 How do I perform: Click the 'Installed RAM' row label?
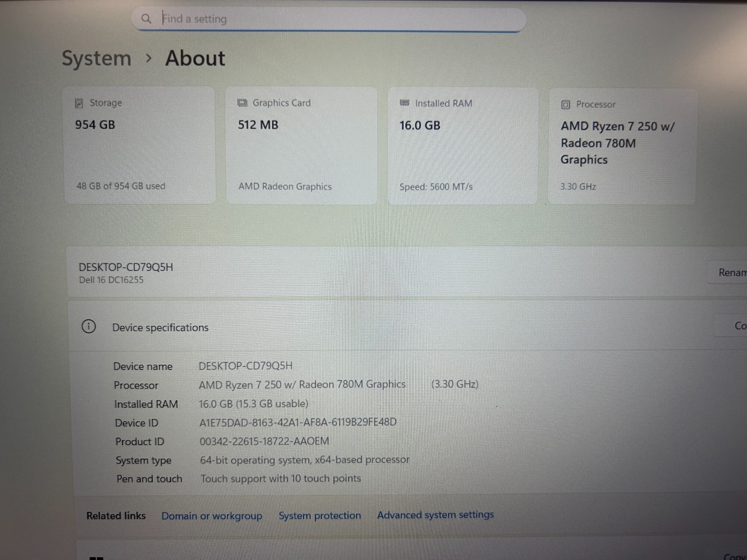(146, 404)
